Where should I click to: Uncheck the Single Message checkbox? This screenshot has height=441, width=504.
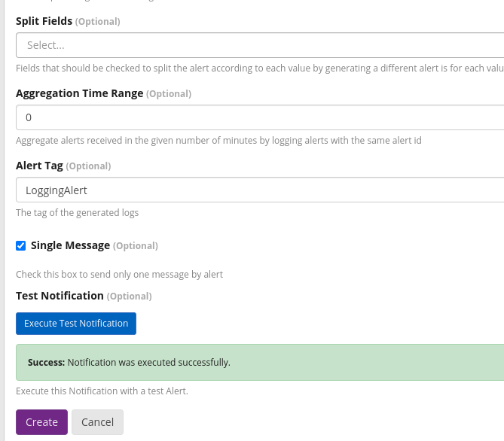[21, 245]
